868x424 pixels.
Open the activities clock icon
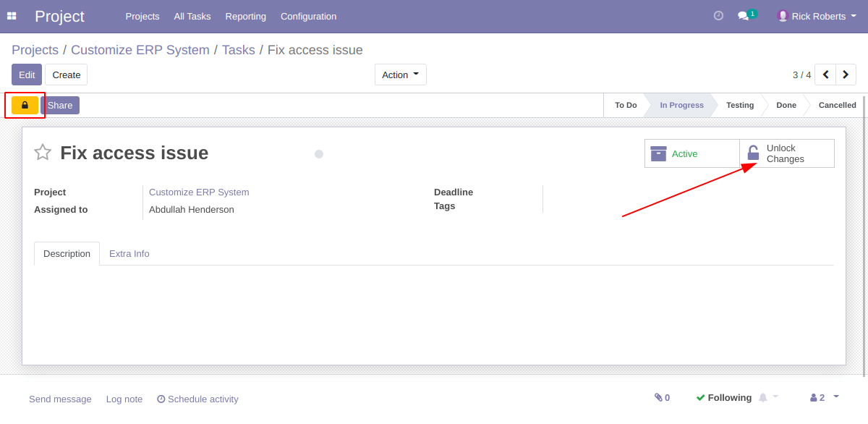[x=718, y=15]
